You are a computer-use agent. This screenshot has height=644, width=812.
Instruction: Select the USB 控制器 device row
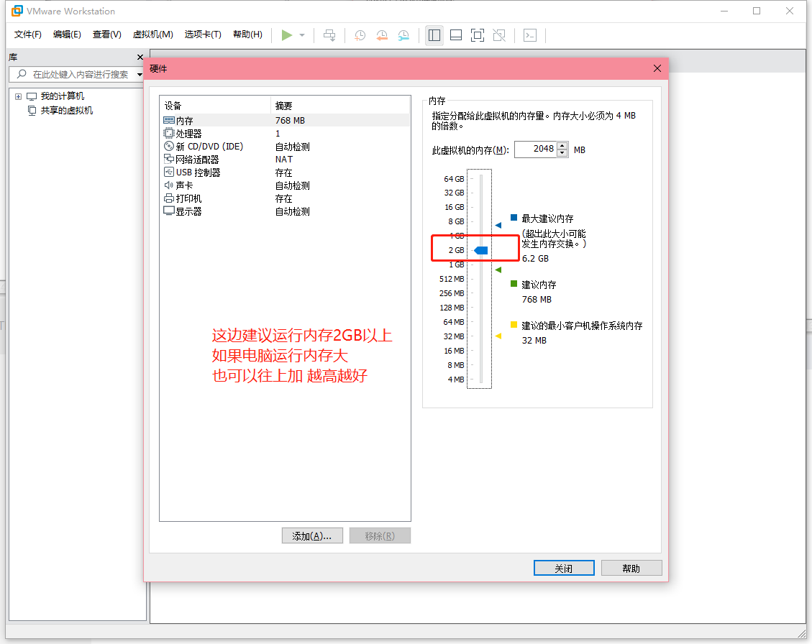(x=286, y=172)
